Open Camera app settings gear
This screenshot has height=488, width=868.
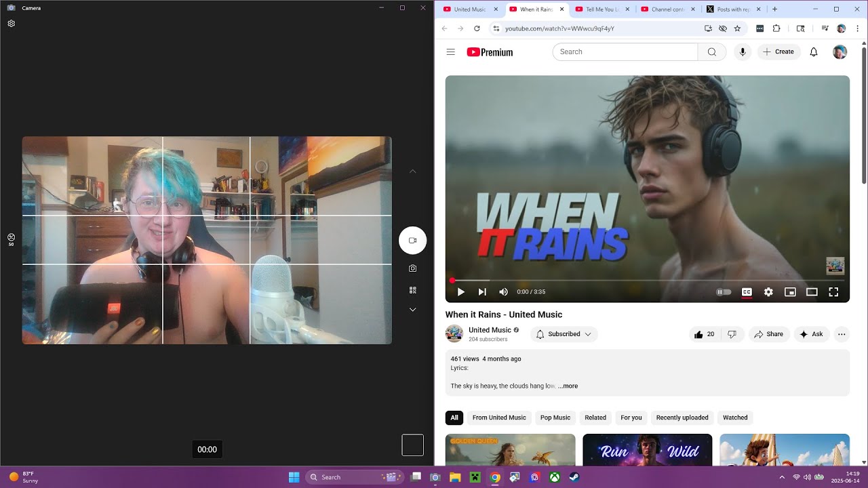(x=12, y=24)
